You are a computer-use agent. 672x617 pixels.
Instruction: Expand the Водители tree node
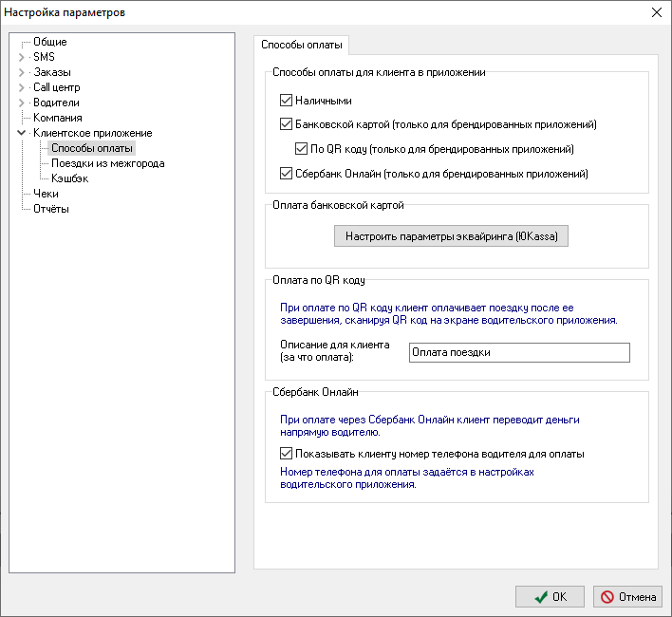coord(22,103)
